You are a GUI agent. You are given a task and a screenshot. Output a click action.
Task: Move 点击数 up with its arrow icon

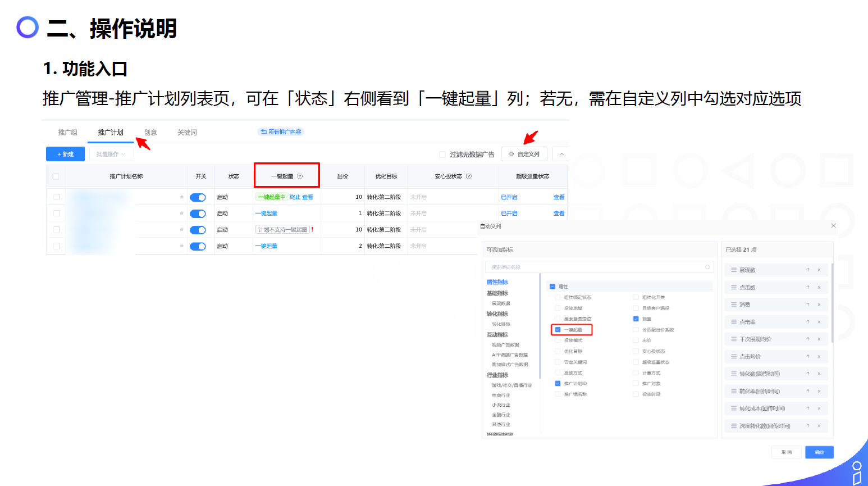point(808,288)
